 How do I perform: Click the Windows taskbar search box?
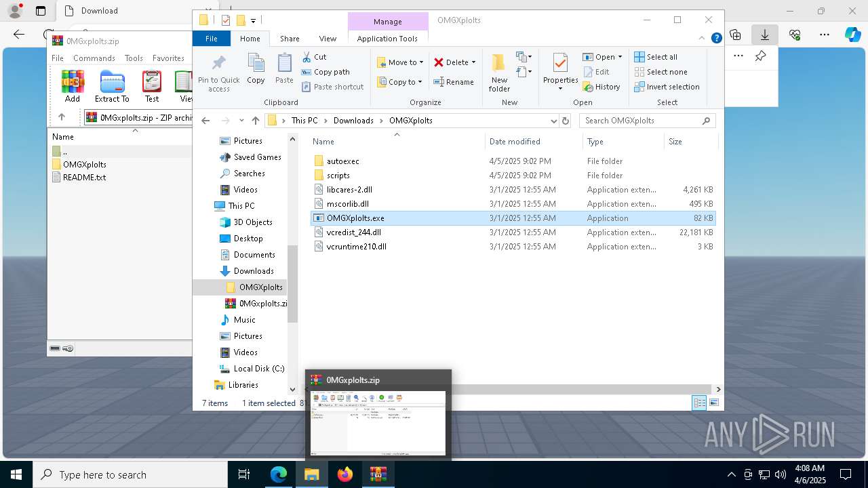click(x=130, y=474)
